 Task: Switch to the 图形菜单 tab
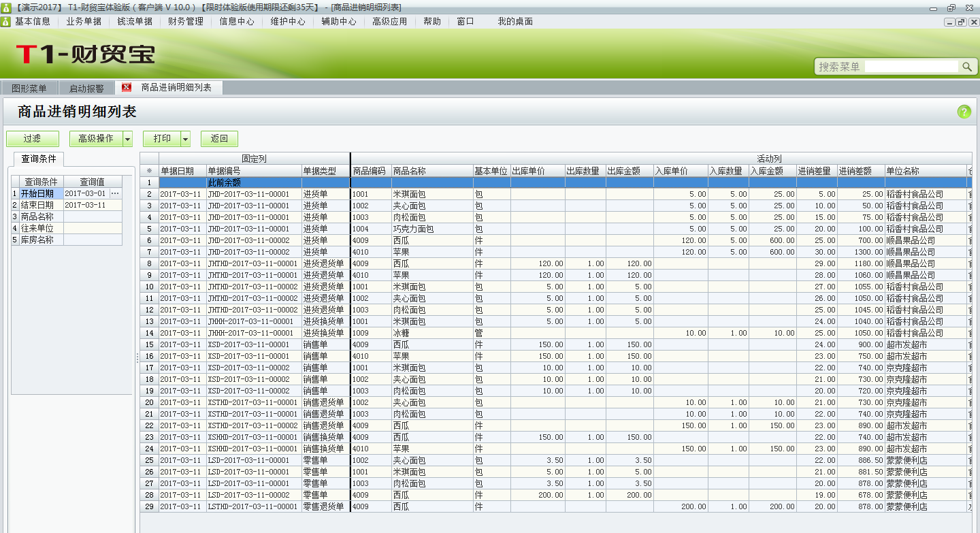29,87
